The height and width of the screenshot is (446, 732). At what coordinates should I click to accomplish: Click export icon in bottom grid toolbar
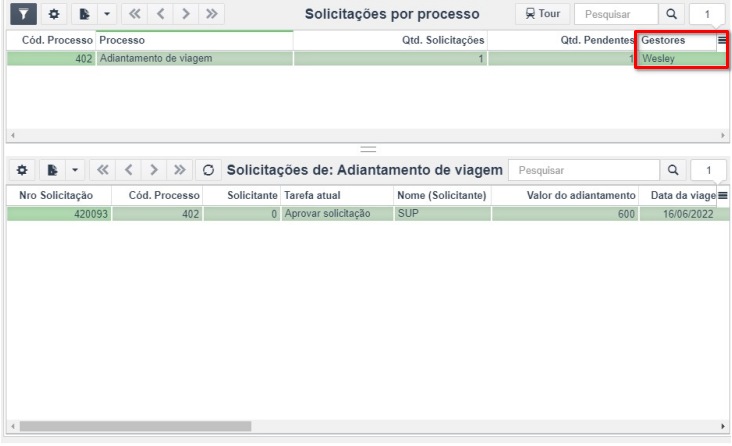click(52, 170)
